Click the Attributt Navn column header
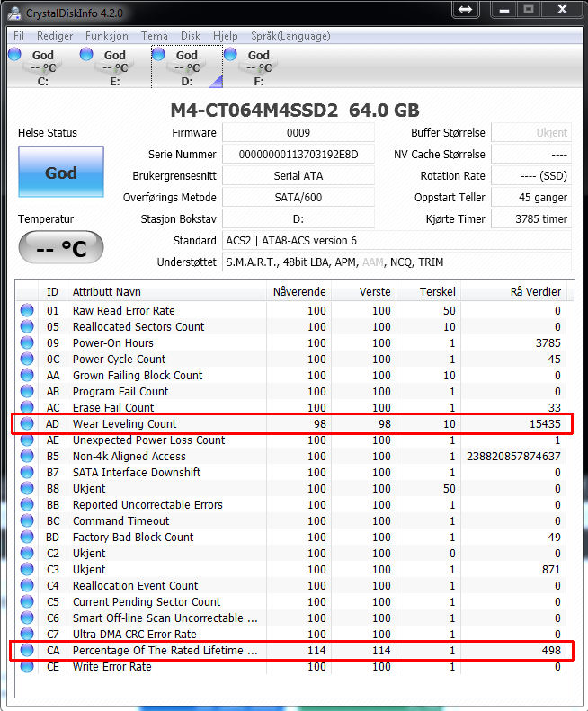 click(x=166, y=291)
